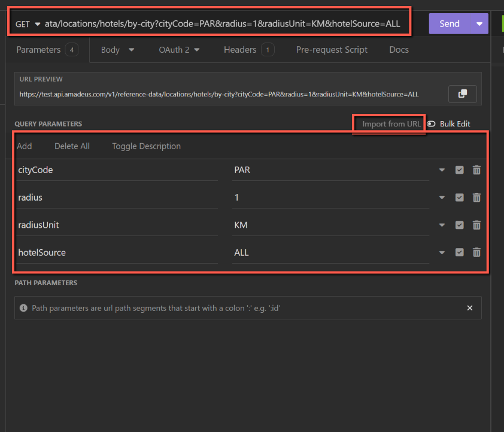Copy the URL preview to clipboard

[x=462, y=94]
